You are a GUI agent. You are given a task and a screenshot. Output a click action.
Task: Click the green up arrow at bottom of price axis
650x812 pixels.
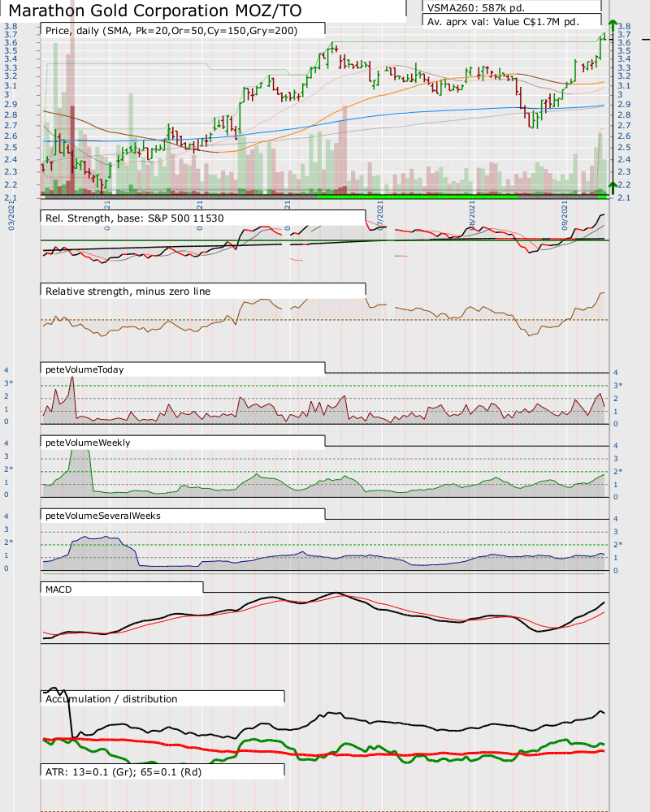pyautogui.click(x=613, y=188)
